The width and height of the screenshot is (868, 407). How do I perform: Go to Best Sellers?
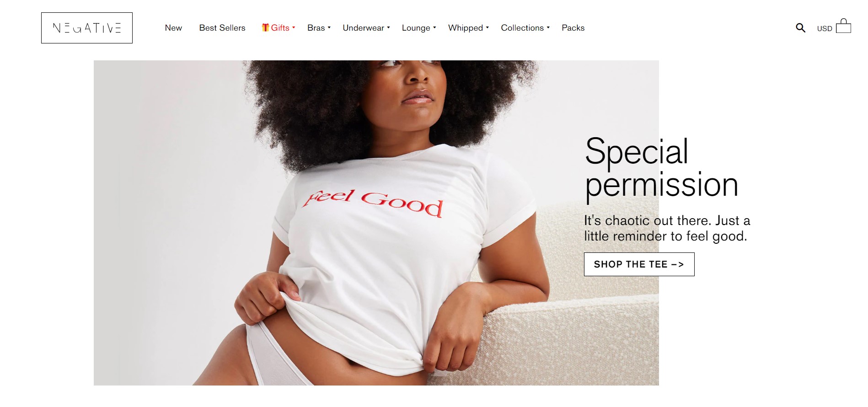(222, 28)
